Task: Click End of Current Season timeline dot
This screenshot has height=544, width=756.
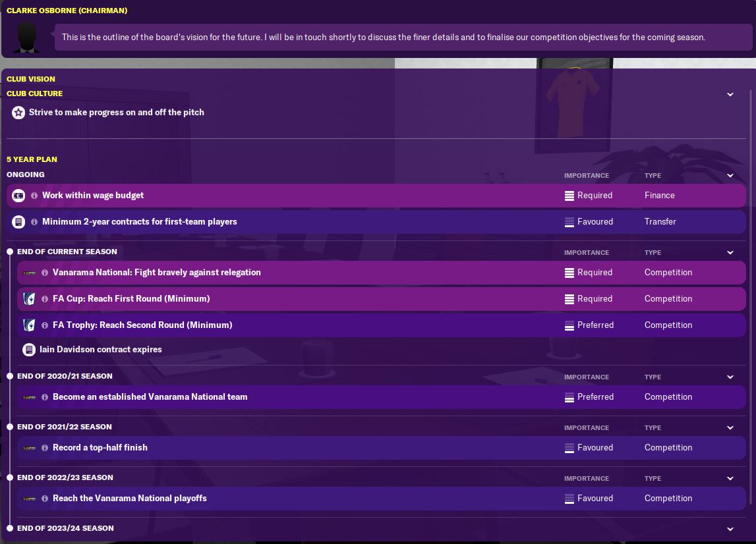Action: [10, 252]
